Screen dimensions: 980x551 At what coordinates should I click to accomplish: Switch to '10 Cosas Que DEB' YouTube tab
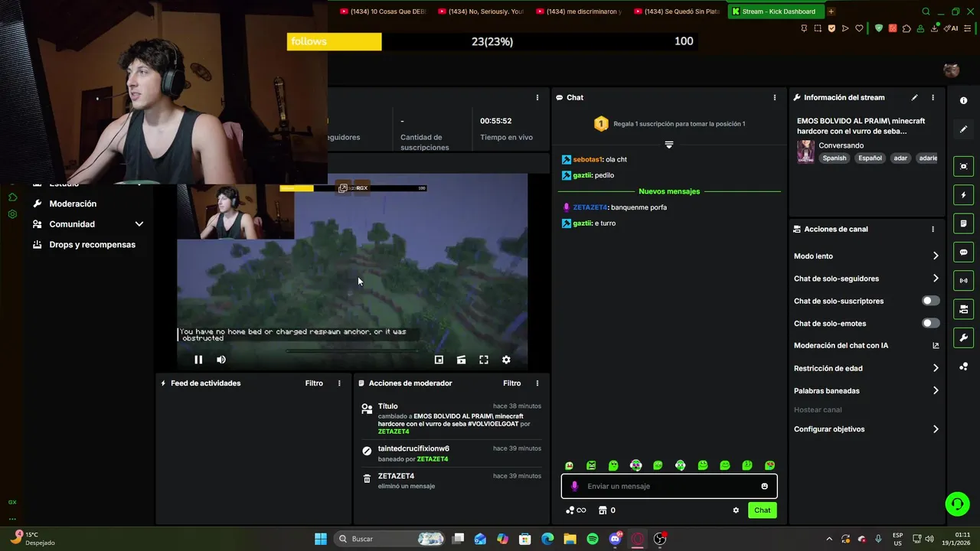(x=383, y=11)
